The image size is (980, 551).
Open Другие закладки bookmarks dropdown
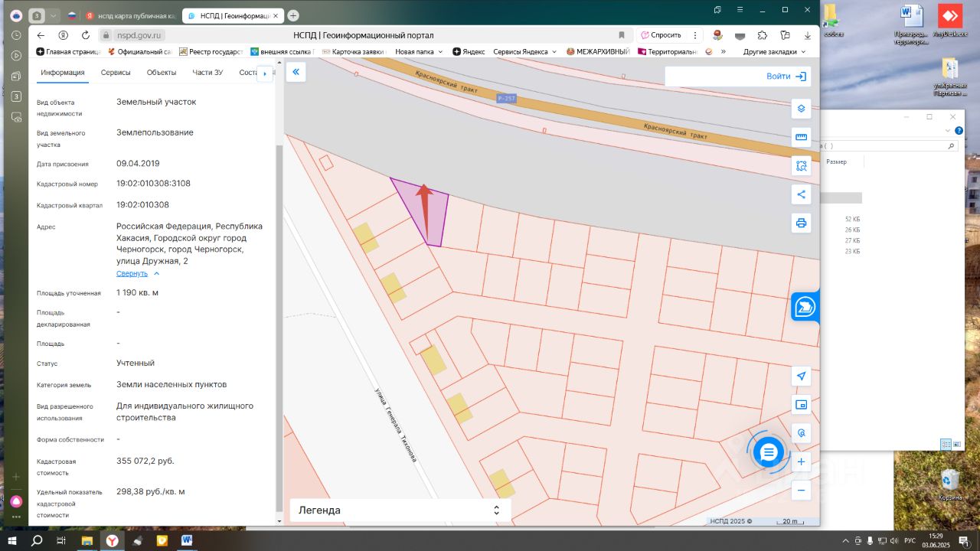point(774,52)
